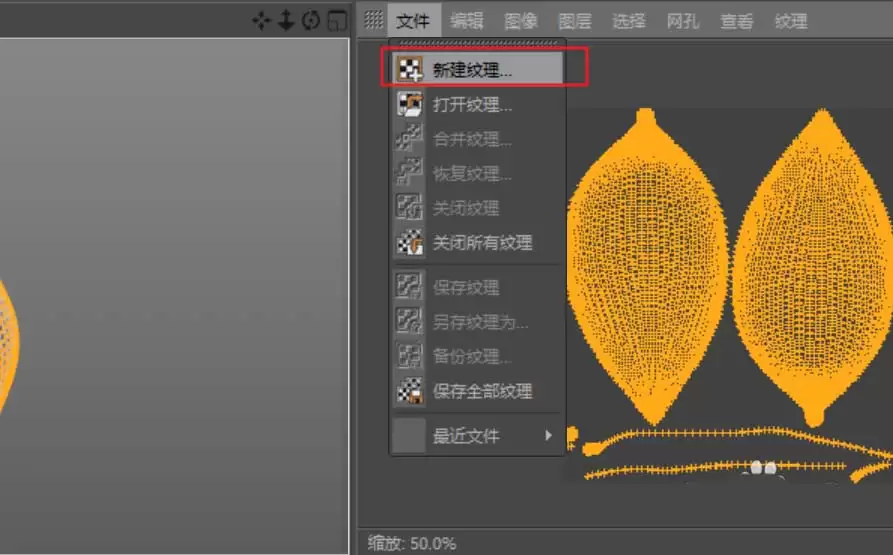Select the 另存纹理为... menu entry

[477, 322]
